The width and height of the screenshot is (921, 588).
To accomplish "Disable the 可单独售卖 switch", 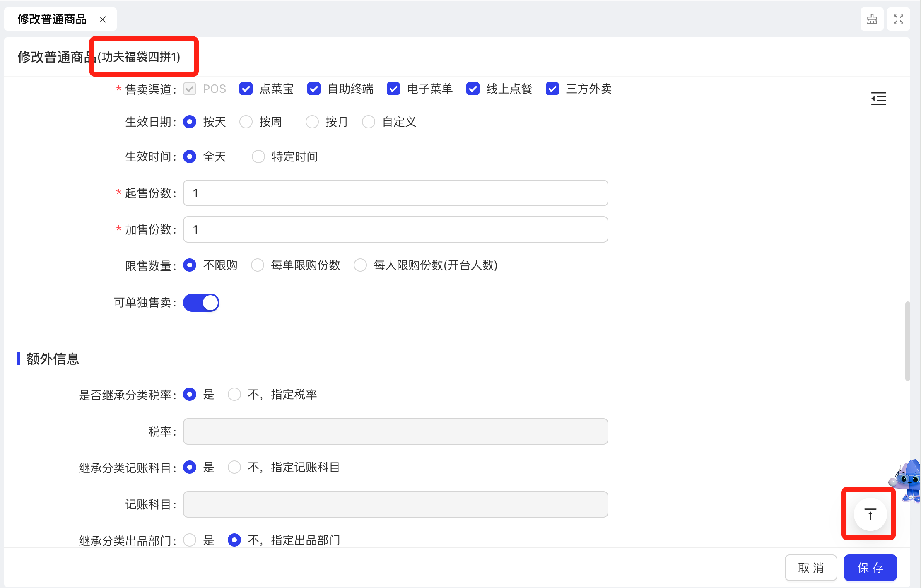I will [201, 303].
